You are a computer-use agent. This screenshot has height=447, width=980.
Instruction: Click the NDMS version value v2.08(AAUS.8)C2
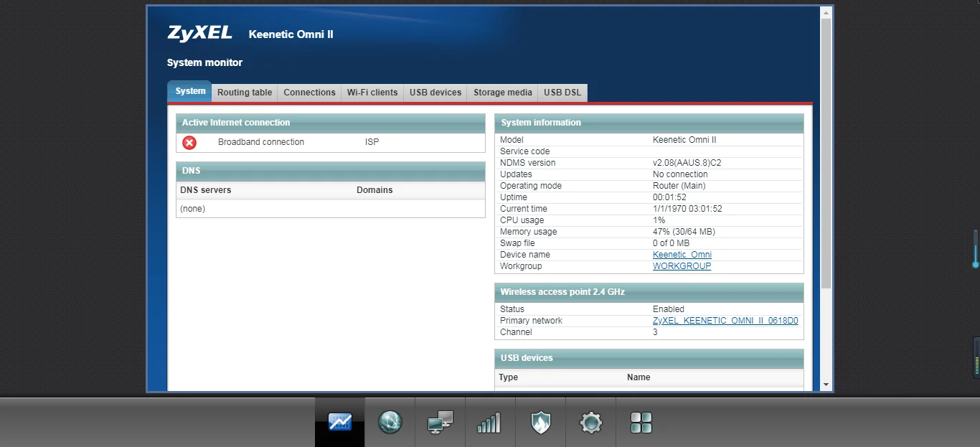[x=687, y=163]
